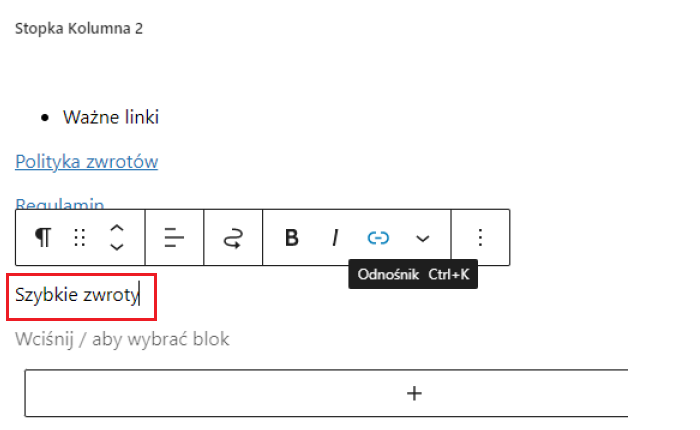The width and height of the screenshot is (700, 430).
Task: Toggle bold formatting
Action: click(x=292, y=237)
